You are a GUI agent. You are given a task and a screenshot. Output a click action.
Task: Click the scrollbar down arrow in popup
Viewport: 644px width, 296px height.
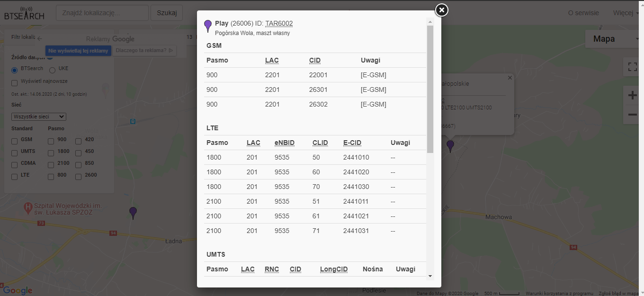tap(430, 276)
